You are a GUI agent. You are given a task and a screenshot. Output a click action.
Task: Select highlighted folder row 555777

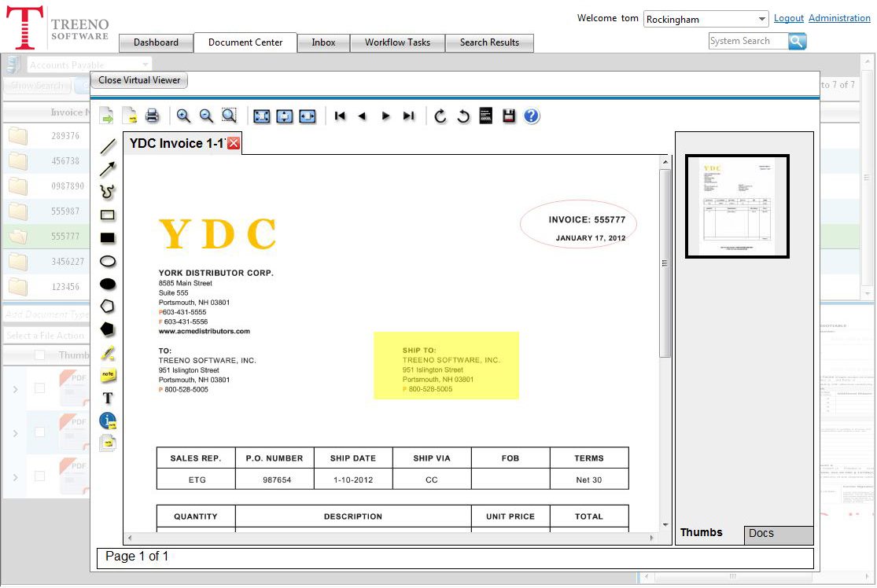coord(47,237)
